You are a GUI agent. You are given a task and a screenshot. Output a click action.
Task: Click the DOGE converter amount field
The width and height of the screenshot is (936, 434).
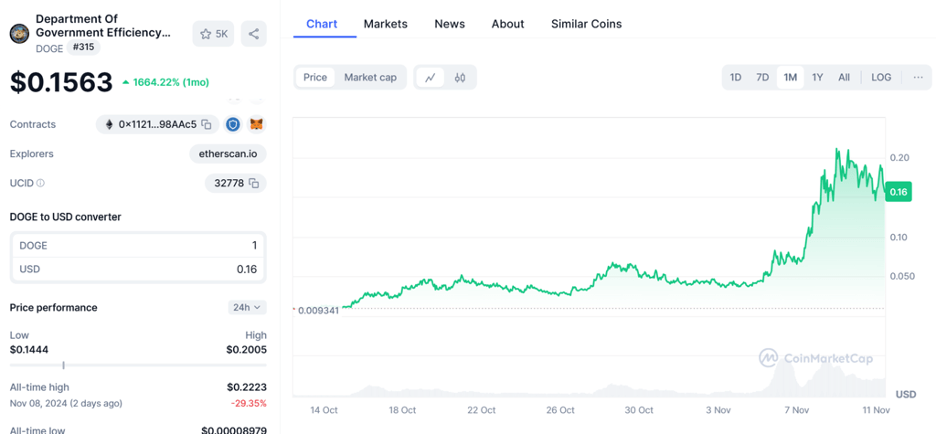(138, 245)
